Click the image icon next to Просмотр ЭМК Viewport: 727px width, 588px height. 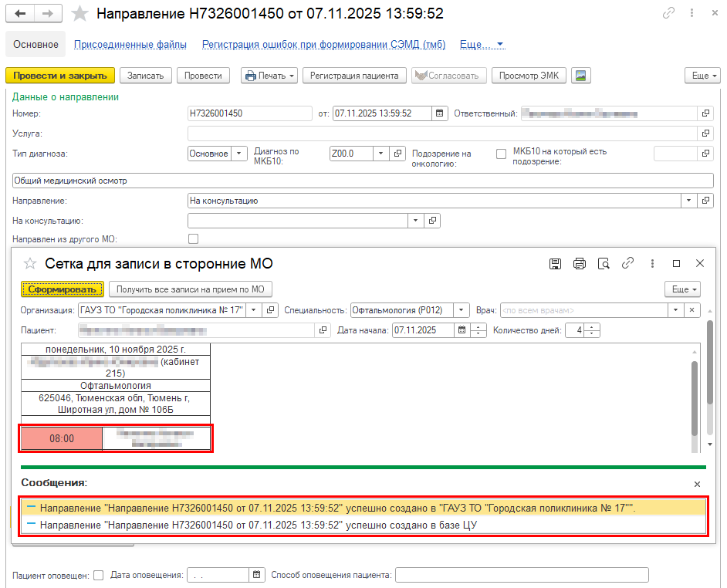coord(582,76)
